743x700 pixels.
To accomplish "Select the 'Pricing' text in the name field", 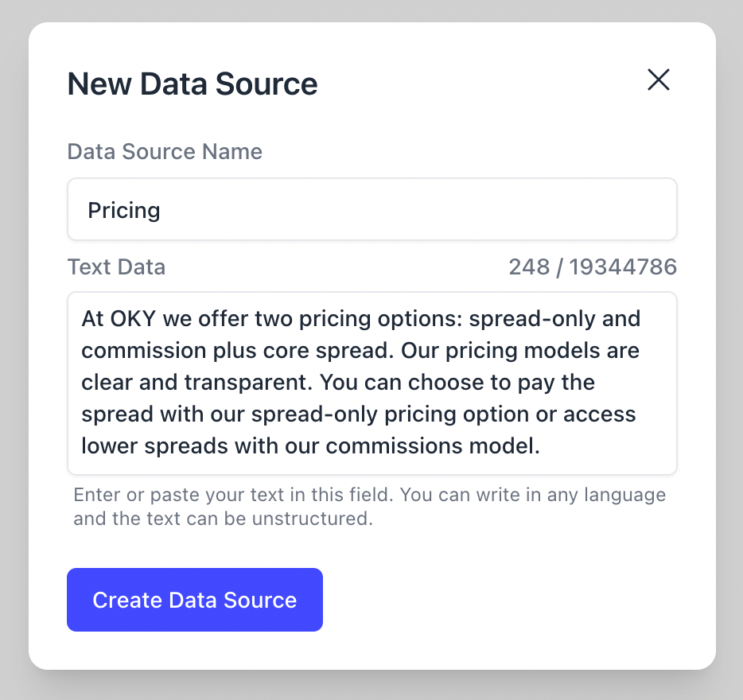I will [124, 210].
